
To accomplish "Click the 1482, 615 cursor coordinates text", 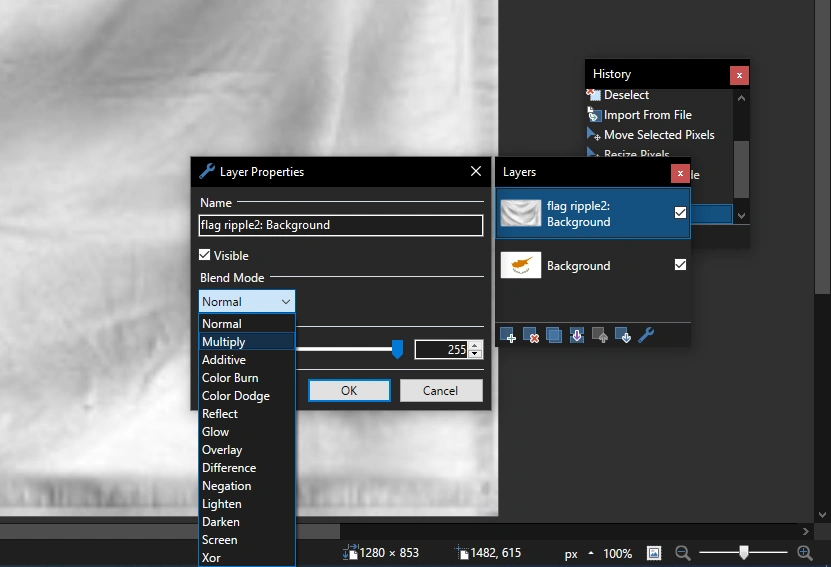I will point(496,553).
